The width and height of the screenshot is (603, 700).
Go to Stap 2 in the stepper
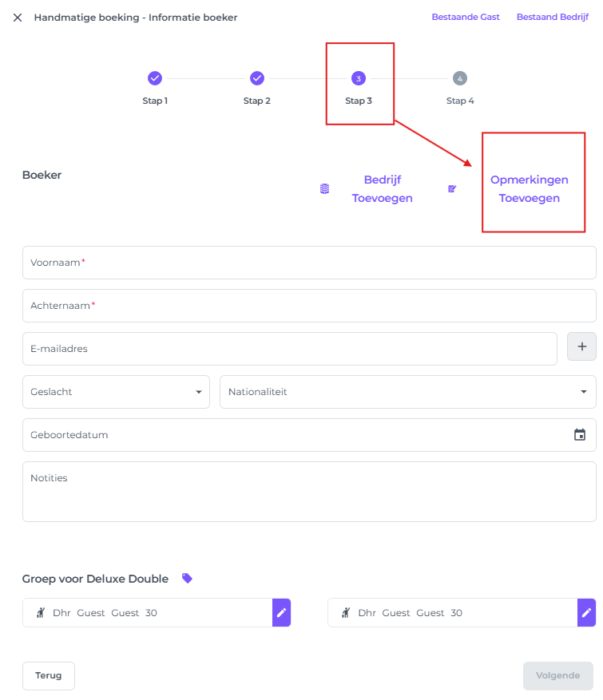(257, 79)
